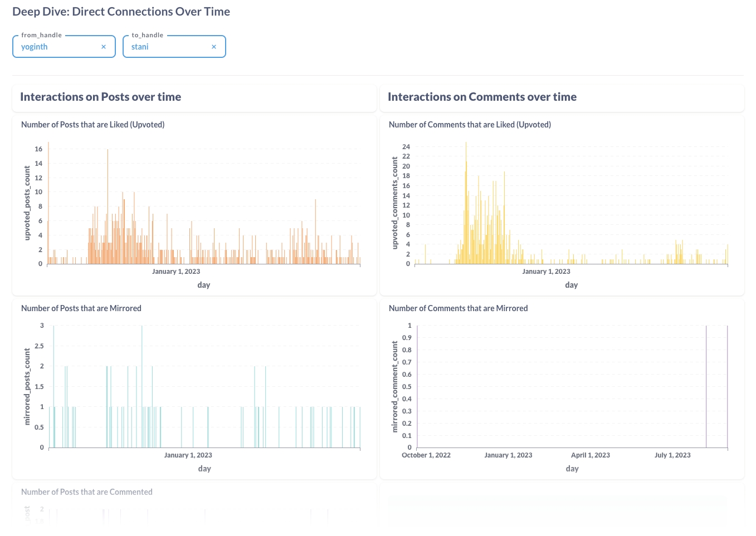Open the 'Number of Comments that are Mirrored' chart title

[458, 308]
